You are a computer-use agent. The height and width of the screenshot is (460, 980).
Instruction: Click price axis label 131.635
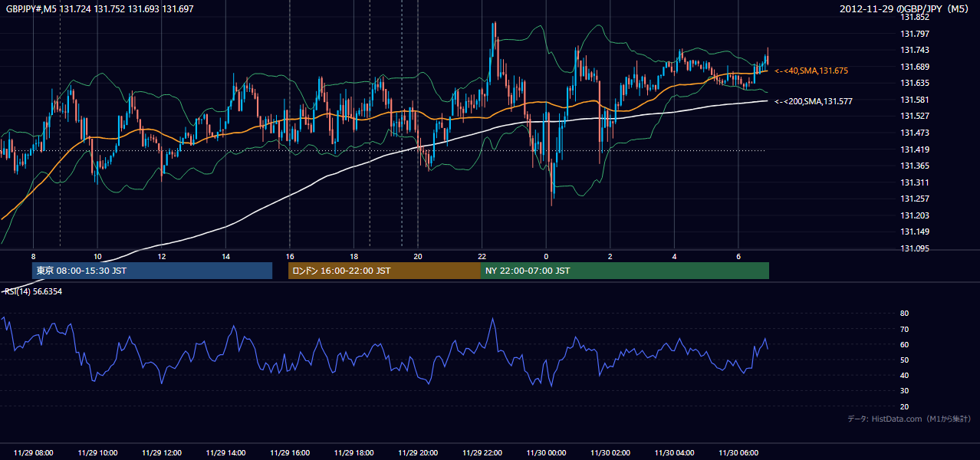tap(914, 83)
